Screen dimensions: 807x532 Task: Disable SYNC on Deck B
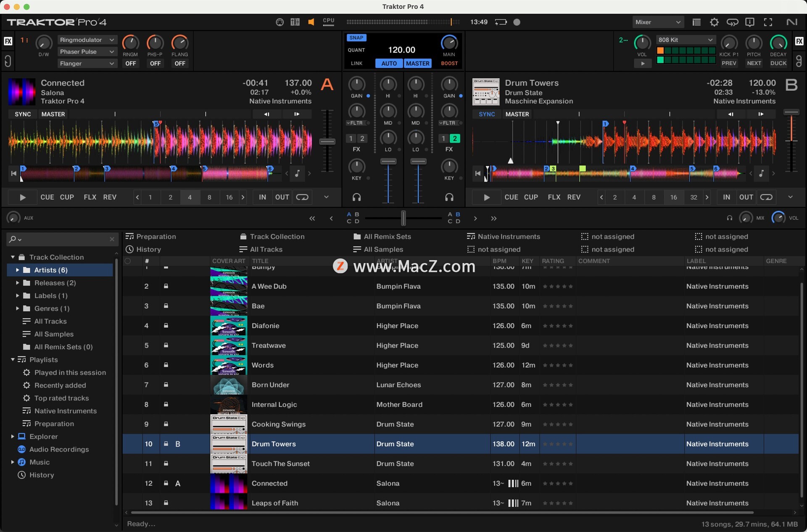point(487,114)
